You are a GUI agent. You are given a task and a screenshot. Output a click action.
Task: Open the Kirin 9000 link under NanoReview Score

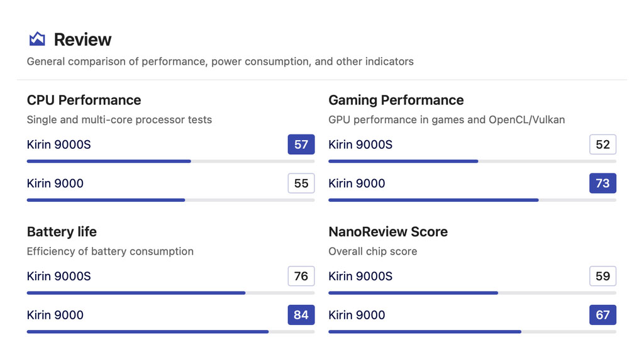point(357,315)
